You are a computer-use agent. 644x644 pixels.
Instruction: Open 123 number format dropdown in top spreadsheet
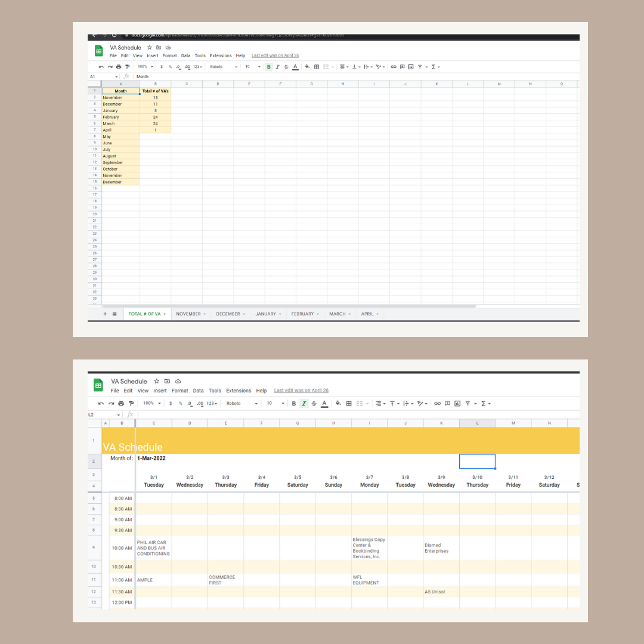(x=197, y=67)
